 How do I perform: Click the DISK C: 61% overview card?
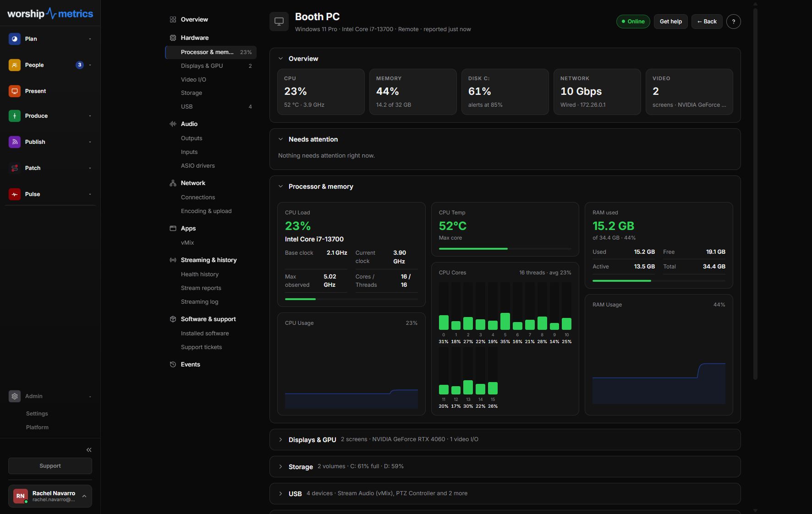coord(505,92)
